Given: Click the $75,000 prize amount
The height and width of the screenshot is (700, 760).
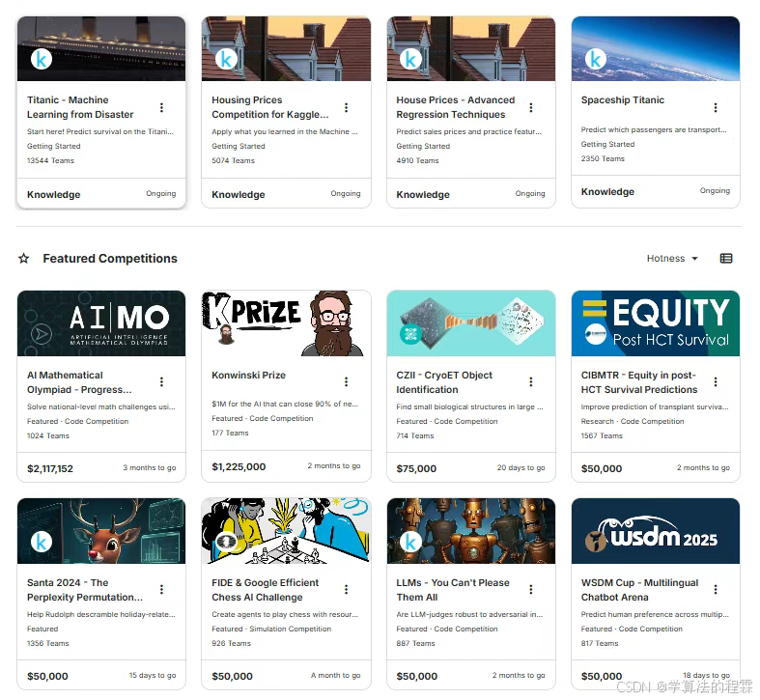Looking at the screenshot, I should click(x=416, y=469).
